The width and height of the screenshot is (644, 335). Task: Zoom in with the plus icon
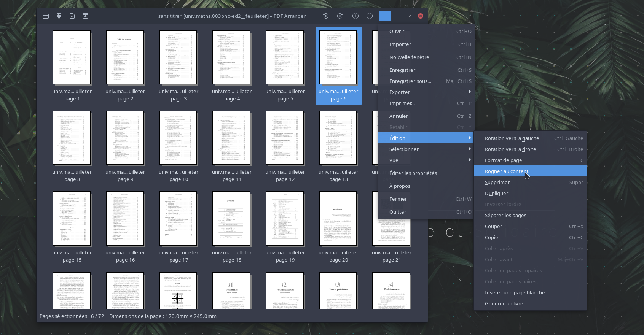pyautogui.click(x=355, y=16)
